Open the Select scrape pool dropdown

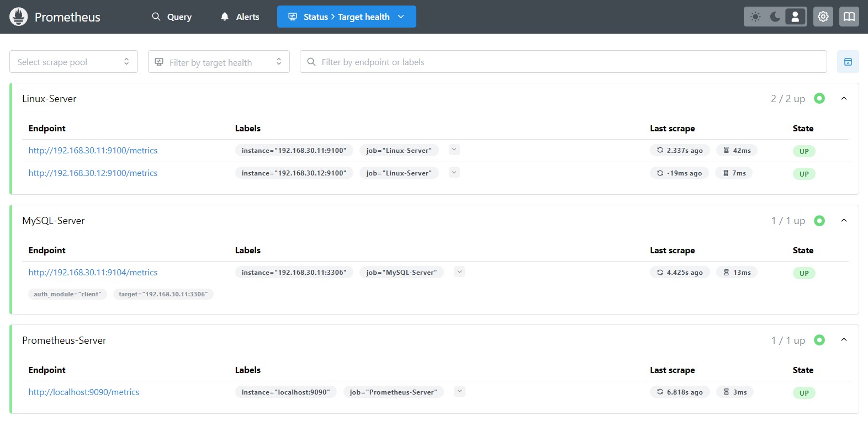click(x=73, y=62)
